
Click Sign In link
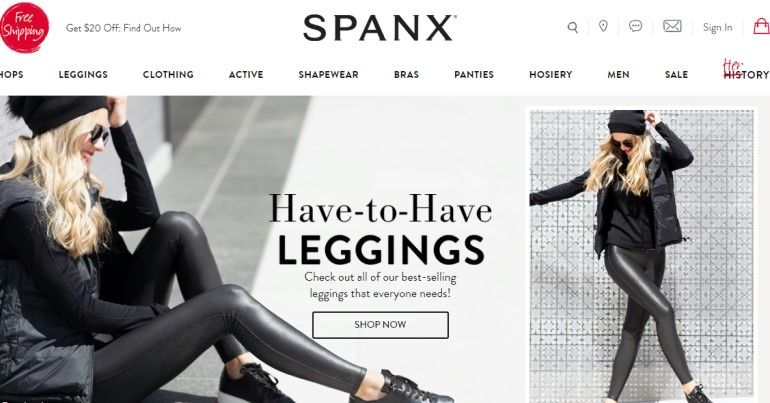coord(717,27)
